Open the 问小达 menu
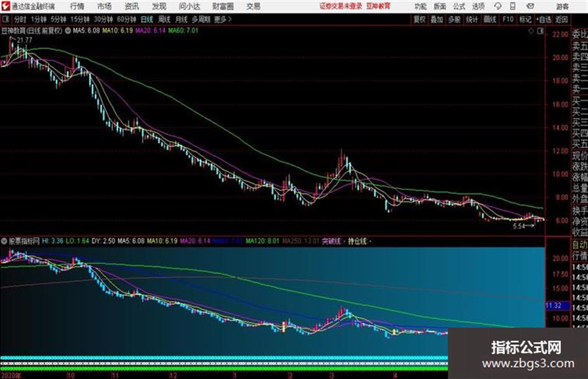 click(x=189, y=6)
